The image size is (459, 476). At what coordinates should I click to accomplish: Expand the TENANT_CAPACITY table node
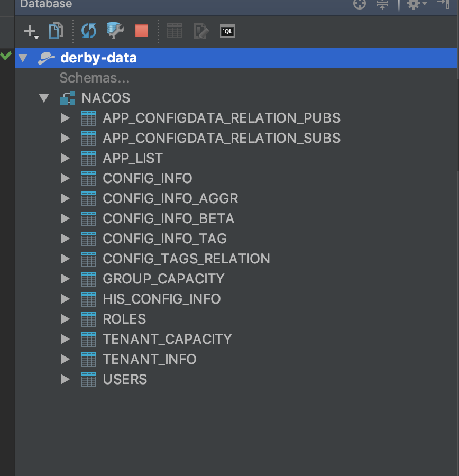[x=65, y=339]
